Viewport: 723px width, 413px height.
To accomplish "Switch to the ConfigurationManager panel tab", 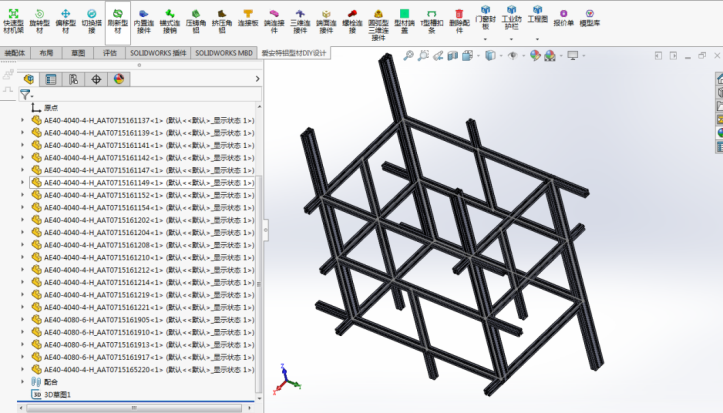I will [73, 79].
